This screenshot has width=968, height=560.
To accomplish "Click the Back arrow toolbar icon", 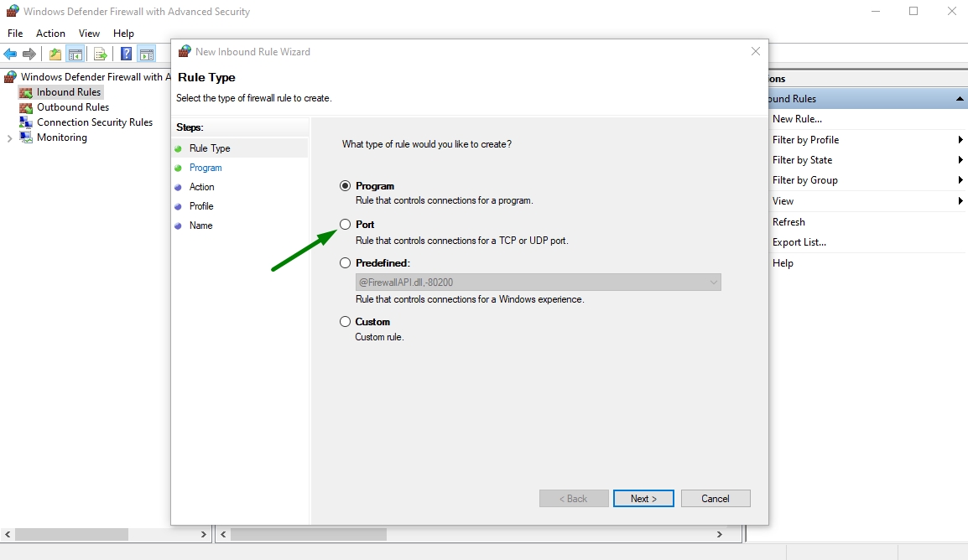I will [x=10, y=54].
